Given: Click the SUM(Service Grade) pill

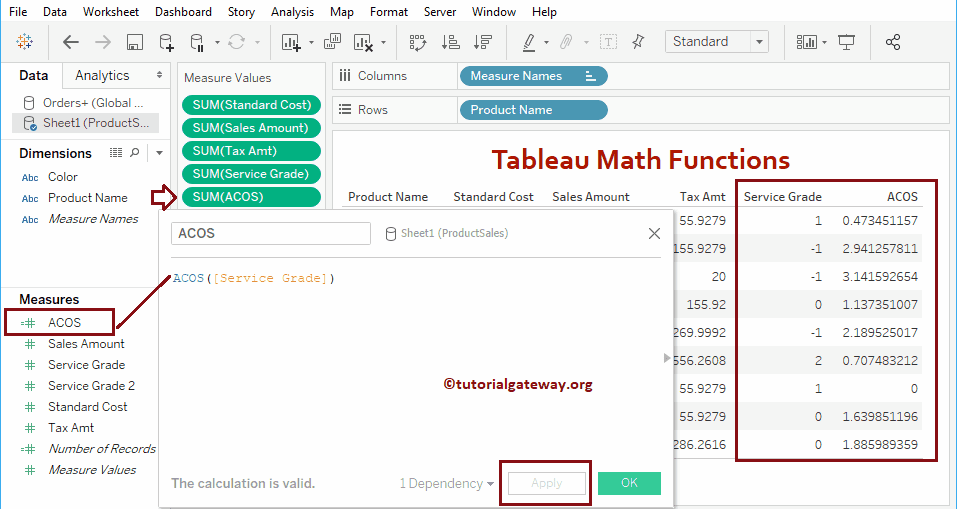Looking at the screenshot, I should (x=251, y=174).
